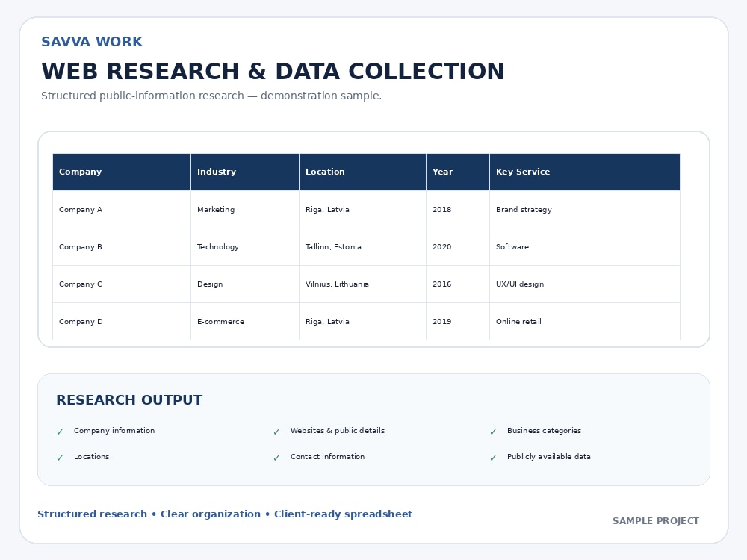Click the checkmark beside Business categories

click(493, 432)
